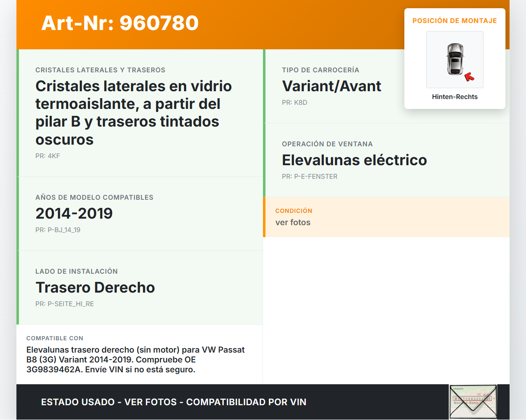The height and width of the screenshot is (420, 526).
Task: Click the LADO DE INSTALACIÓN label
Action: (x=76, y=271)
